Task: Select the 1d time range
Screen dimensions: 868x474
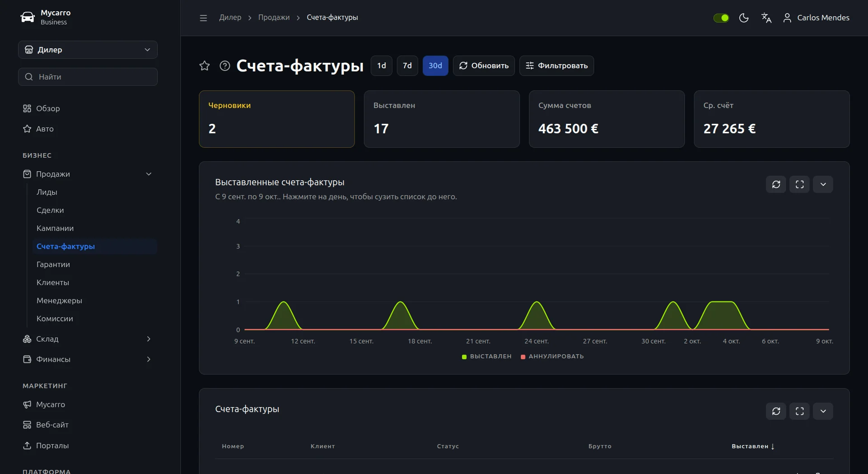Action: pos(382,66)
